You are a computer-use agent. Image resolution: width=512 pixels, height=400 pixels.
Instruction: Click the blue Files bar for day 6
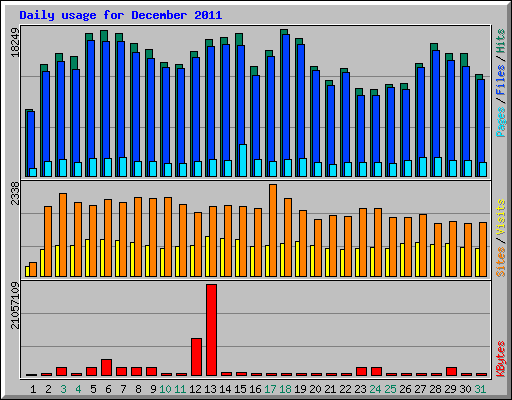point(106,100)
